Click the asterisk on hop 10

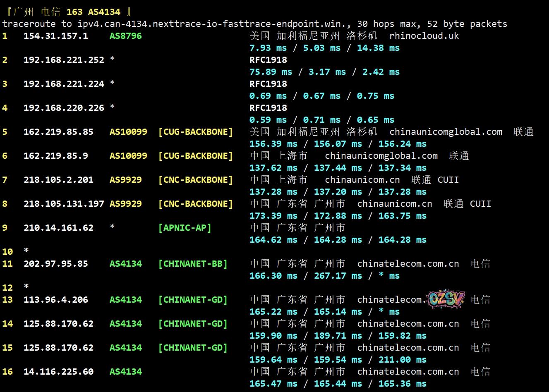click(x=26, y=251)
